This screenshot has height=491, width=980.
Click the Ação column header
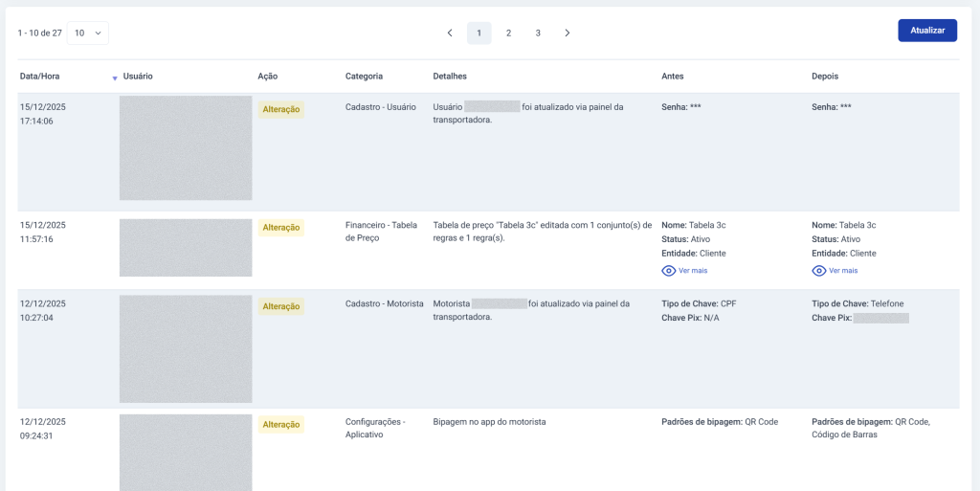(x=268, y=77)
